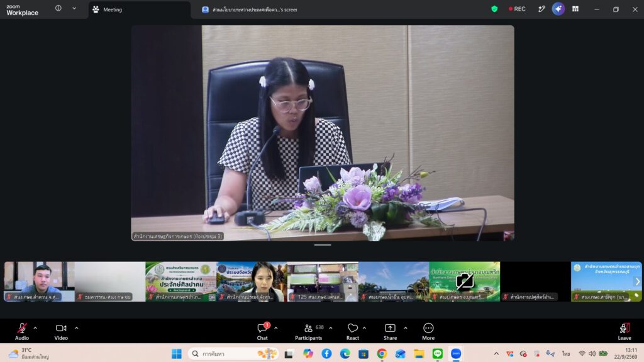Expand the Video options arrow

[76, 328]
